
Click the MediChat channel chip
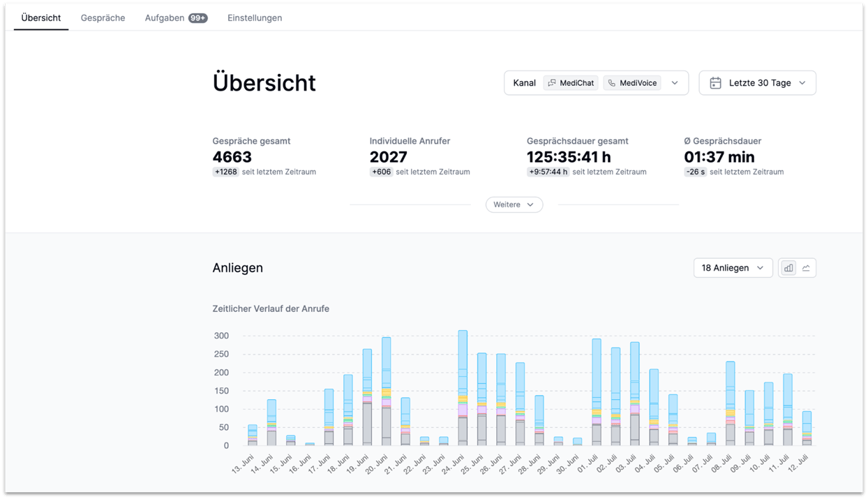[x=571, y=83]
